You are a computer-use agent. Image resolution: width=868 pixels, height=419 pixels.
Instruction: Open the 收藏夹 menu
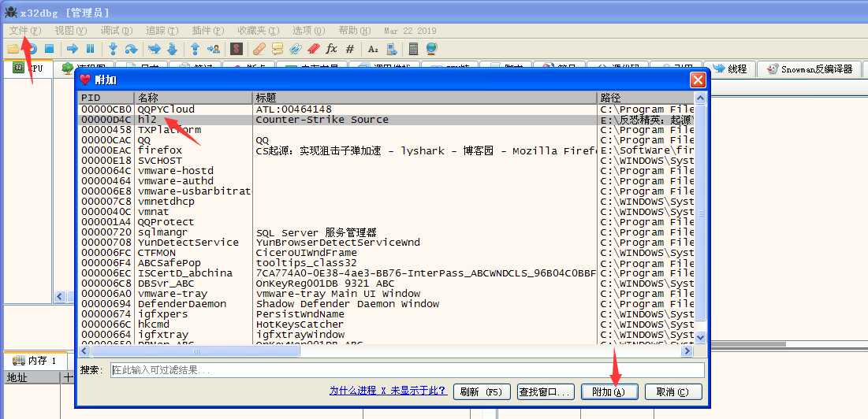coord(258,31)
